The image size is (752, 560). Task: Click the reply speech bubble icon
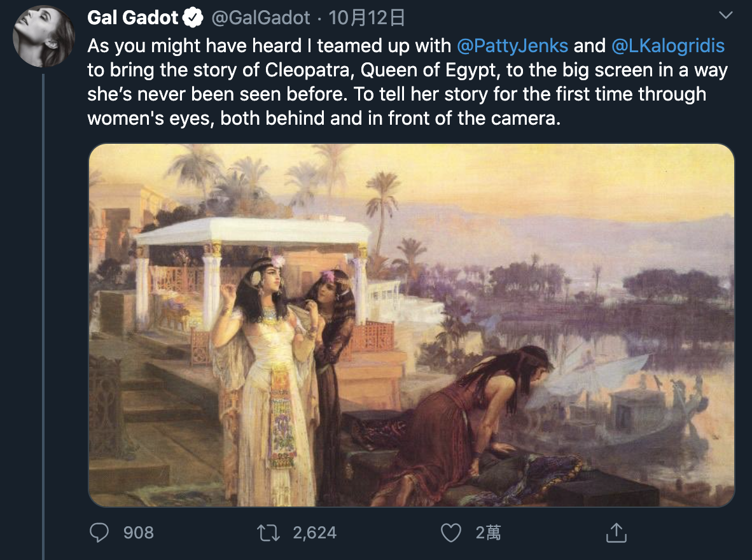pos(99,532)
